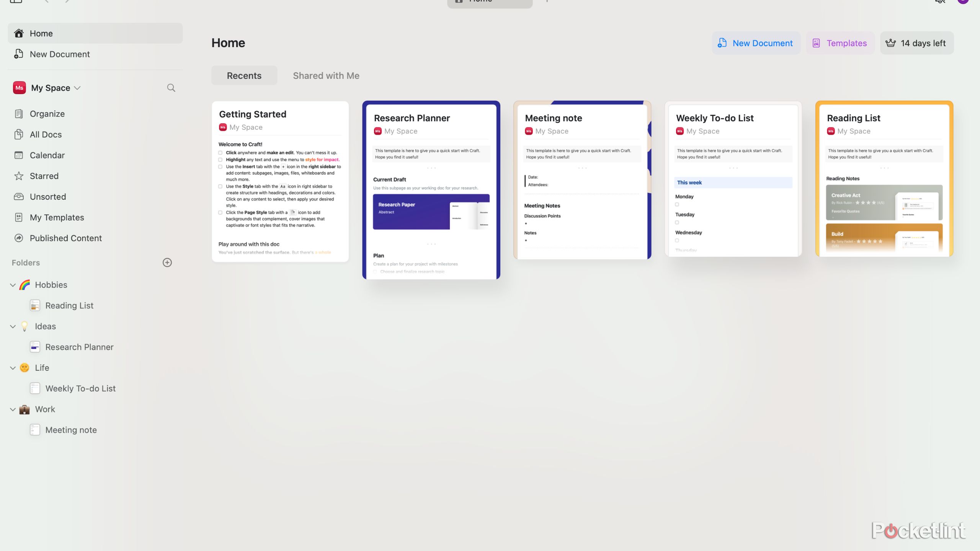Collapse the Hobbies folder
980x551 pixels.
[13, 285]
